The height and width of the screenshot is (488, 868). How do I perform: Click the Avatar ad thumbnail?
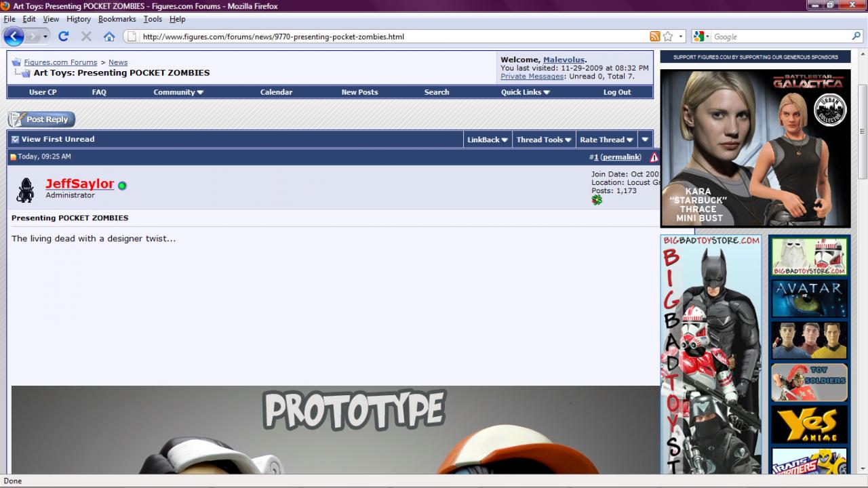tap(809, 298)
